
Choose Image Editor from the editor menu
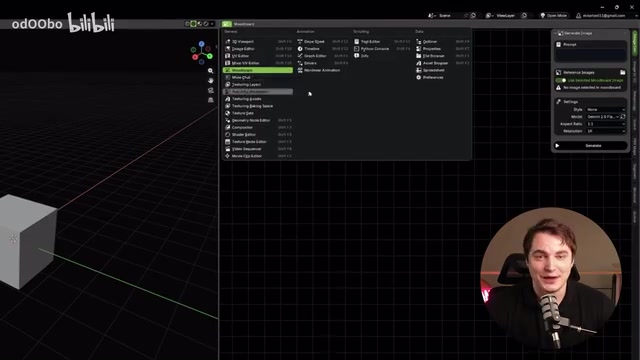[x=258, y=49]
